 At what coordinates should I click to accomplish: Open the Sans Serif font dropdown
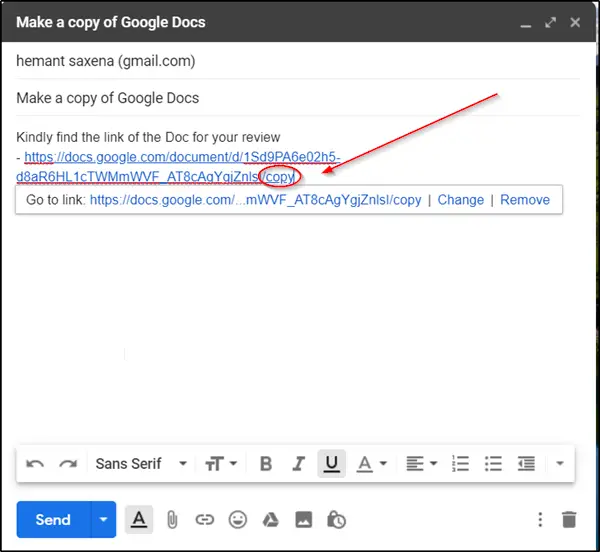tap(141, 464)
